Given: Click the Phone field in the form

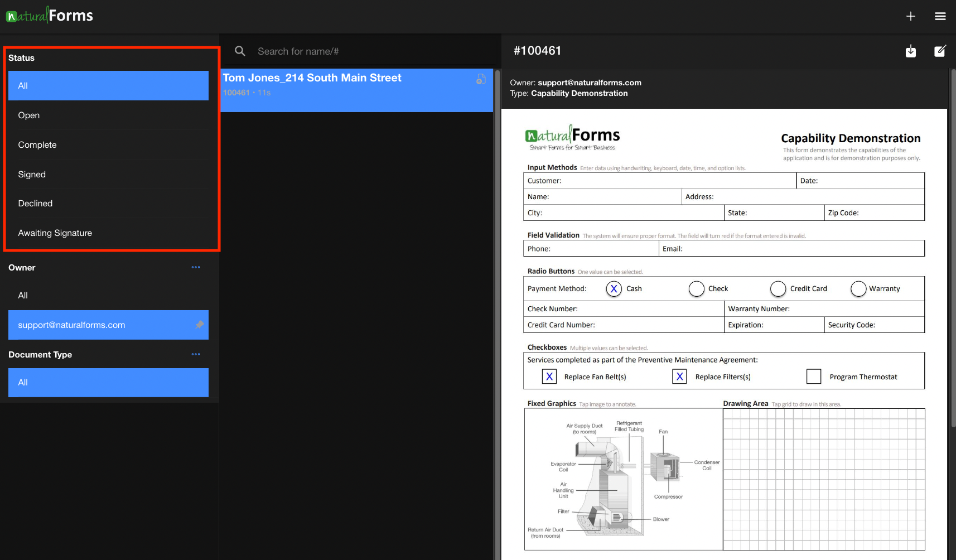Looking at the screenshot, I should click(591, 248).
